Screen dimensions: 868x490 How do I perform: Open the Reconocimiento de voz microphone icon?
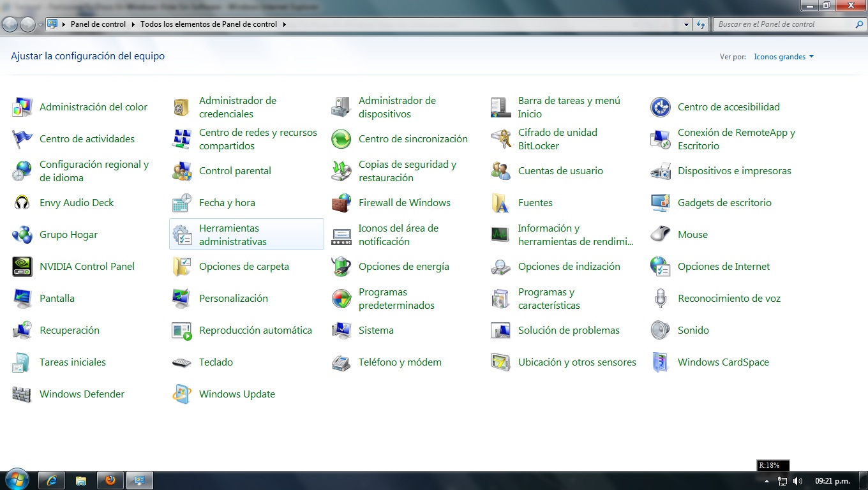(x=661, y=299)
